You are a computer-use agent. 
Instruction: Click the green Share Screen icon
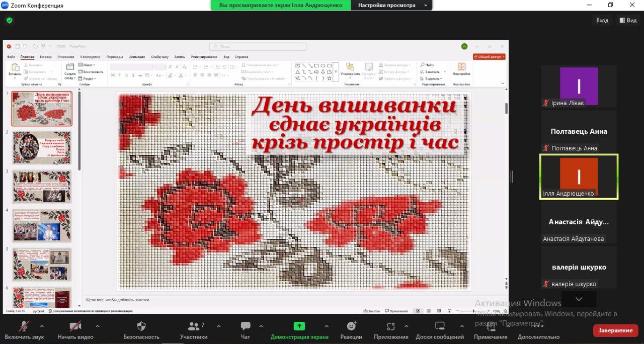[x=299, y=326]
